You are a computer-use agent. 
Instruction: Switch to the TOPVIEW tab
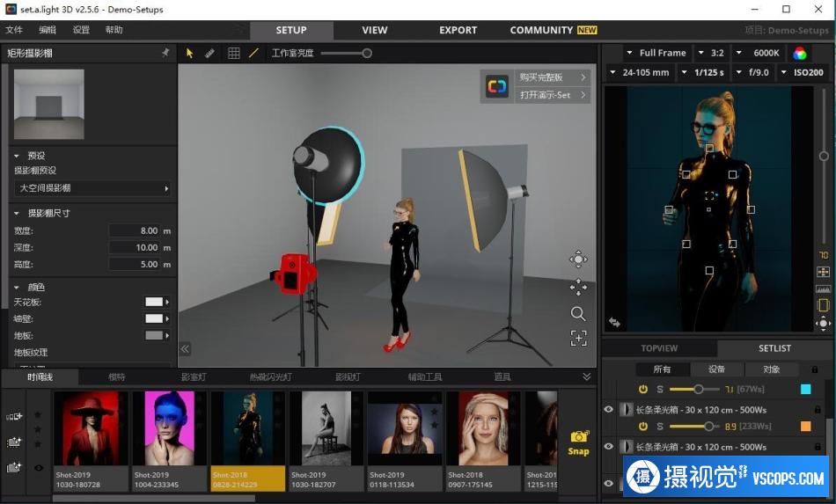click(x=659, y=348)
